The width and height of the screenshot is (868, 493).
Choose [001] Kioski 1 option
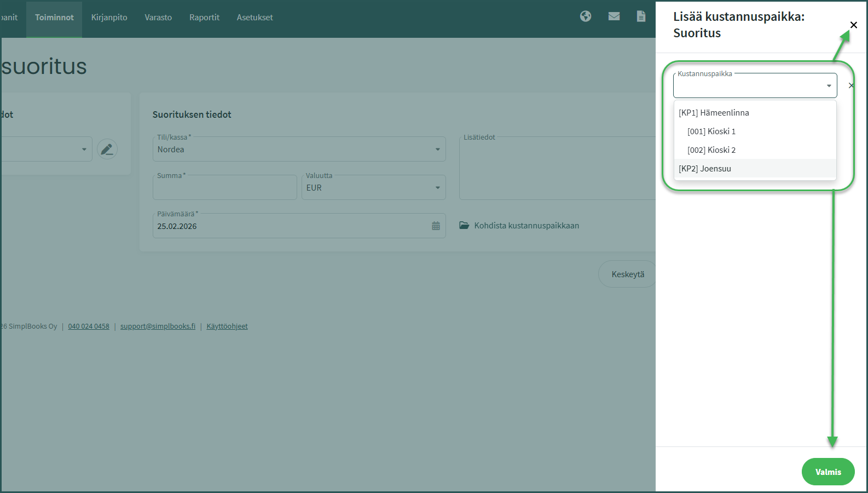[x=711, y=131]
